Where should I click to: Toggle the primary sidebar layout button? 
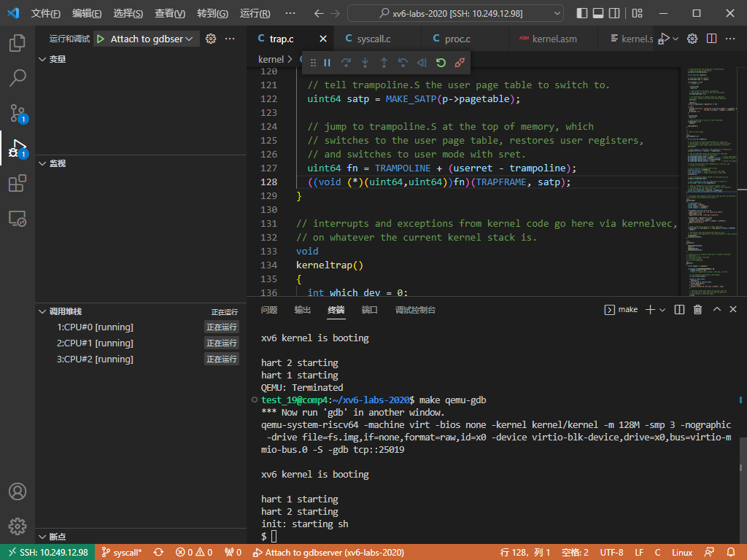click(x=582, y=14)
